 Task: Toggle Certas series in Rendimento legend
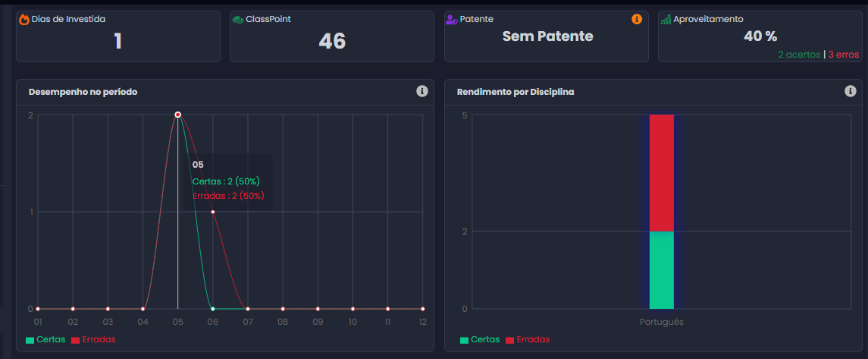click(479, 339)
